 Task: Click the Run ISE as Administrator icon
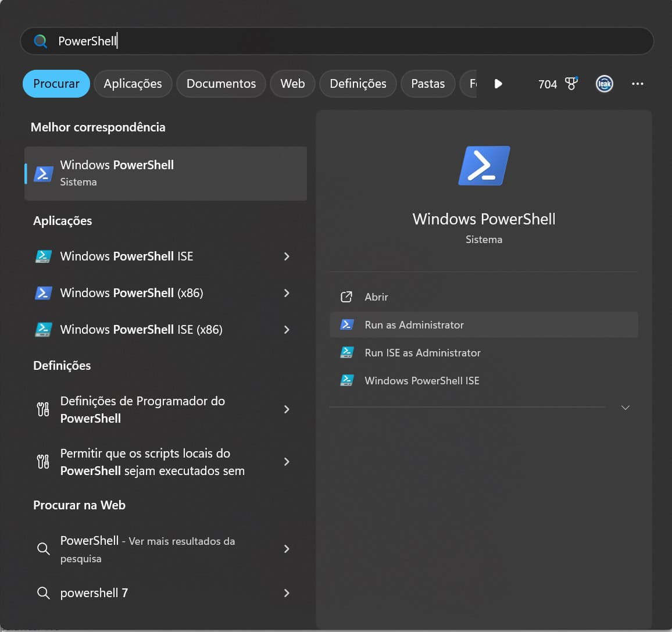click(347, 352)
